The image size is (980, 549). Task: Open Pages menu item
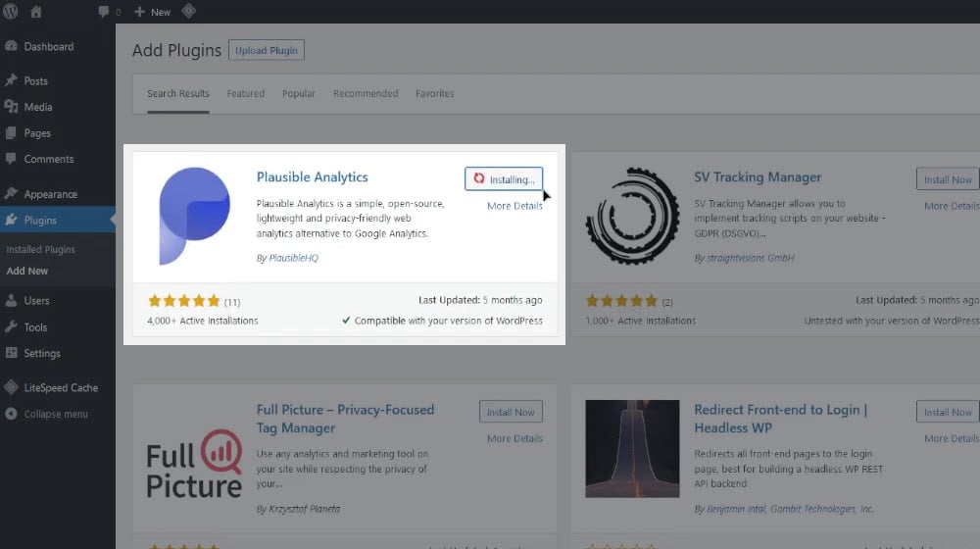(x=37, y=133)
